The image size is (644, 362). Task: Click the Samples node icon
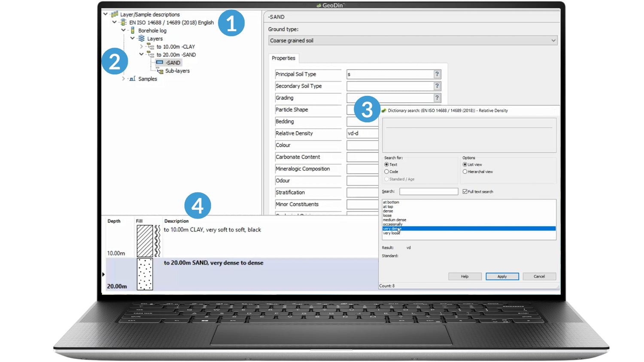[x=133, y=79]
